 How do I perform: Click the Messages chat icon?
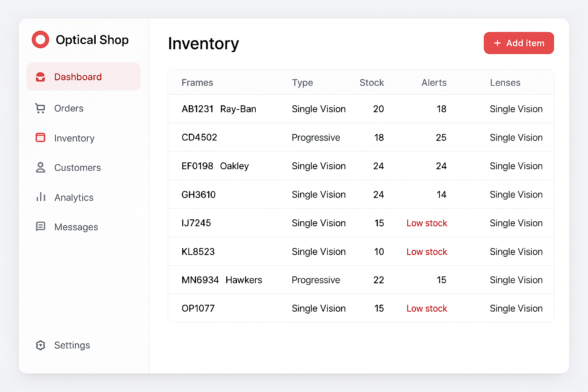pos(40,227)
